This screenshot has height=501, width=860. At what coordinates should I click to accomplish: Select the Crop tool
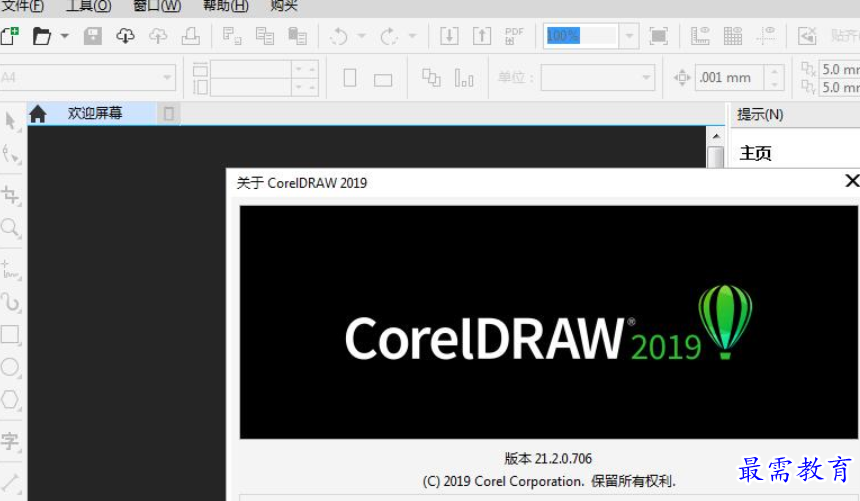10,196
